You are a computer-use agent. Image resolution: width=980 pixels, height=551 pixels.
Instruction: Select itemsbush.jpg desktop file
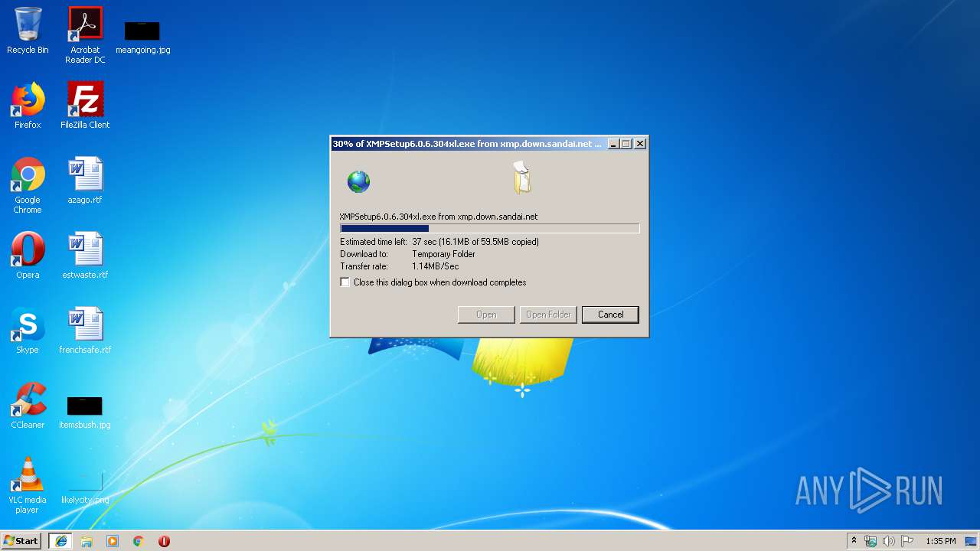tap(85, 412)
